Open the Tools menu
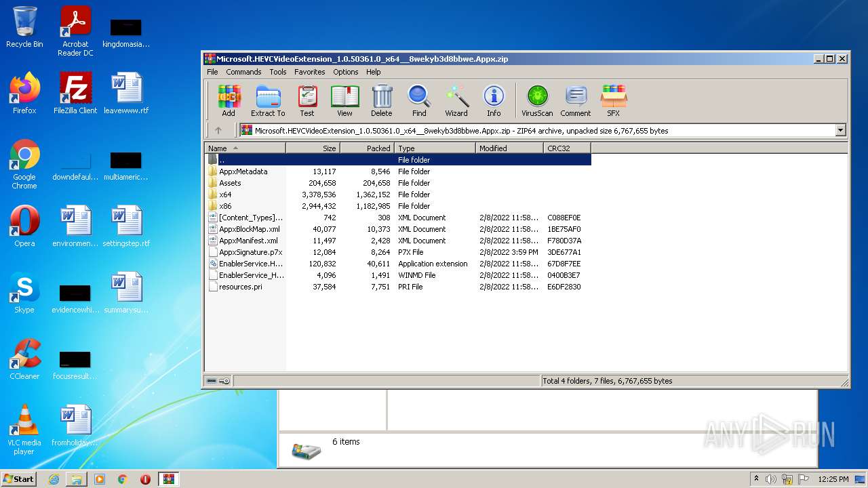 pos(278,72)
